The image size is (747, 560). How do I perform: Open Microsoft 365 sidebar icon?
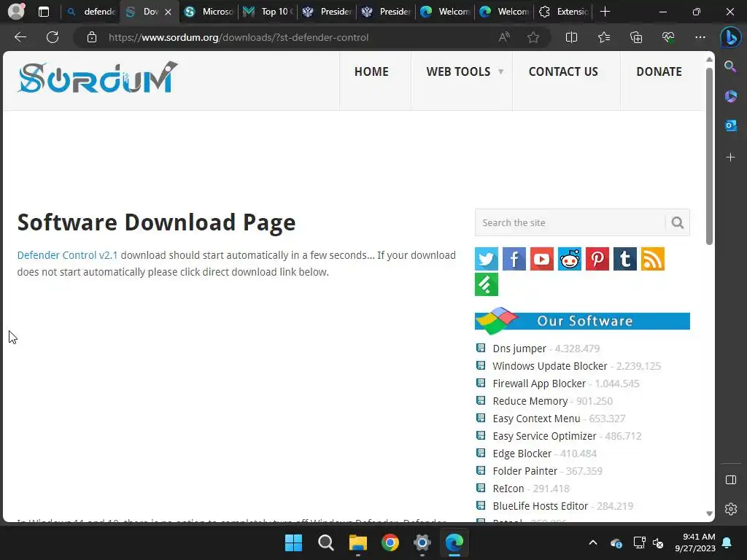tap(730, 96)
